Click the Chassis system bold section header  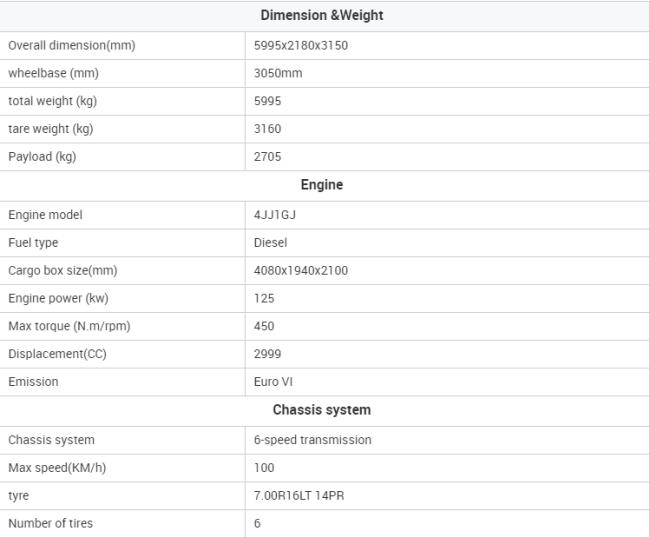(322, 410)
